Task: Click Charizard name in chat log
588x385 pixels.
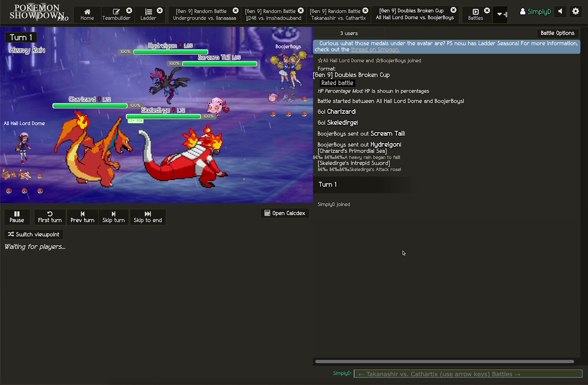Action: pos(341,112)
